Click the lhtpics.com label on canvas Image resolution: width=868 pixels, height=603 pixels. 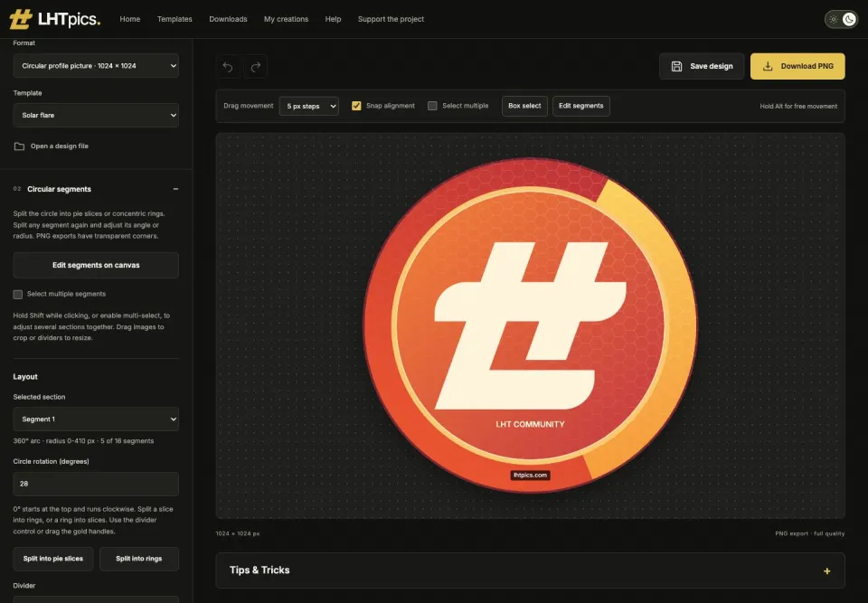coord(530,476)
